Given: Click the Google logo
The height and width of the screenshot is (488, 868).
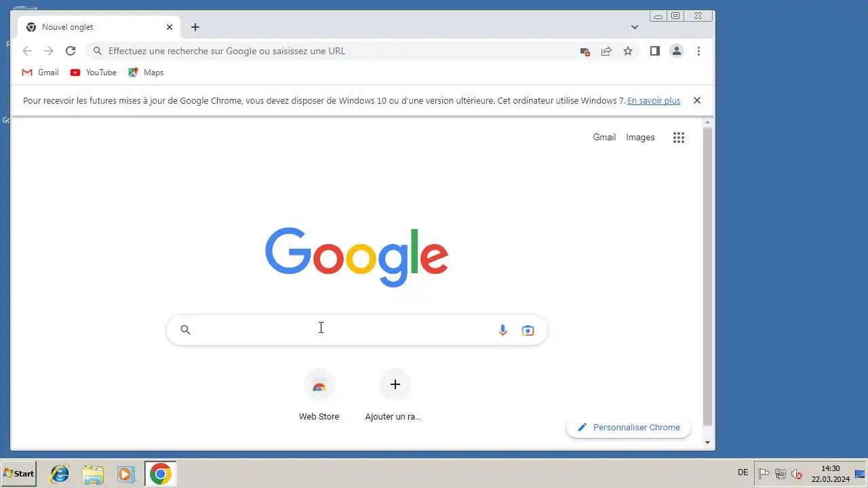Looking at the screenshot, I should tap(357, 257).
